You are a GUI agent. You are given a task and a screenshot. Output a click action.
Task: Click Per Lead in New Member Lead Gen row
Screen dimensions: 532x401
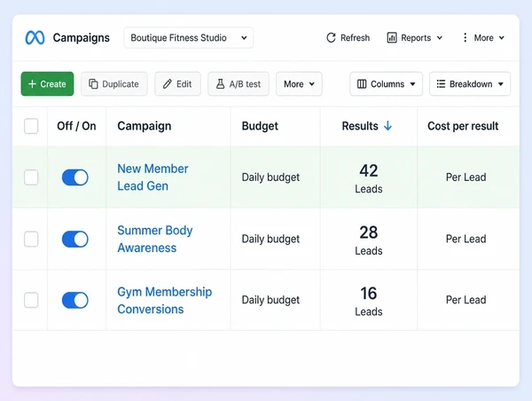coord(465,177)
